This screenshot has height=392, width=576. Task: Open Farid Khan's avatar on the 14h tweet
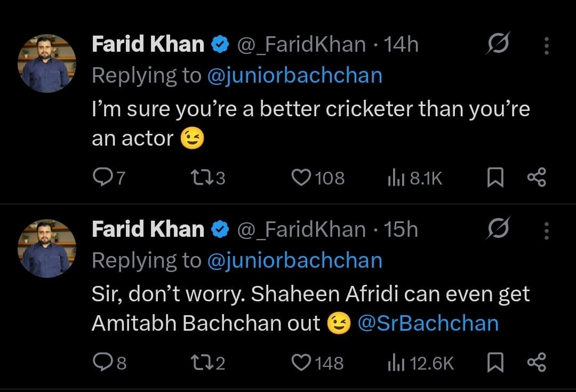[47, 63]
